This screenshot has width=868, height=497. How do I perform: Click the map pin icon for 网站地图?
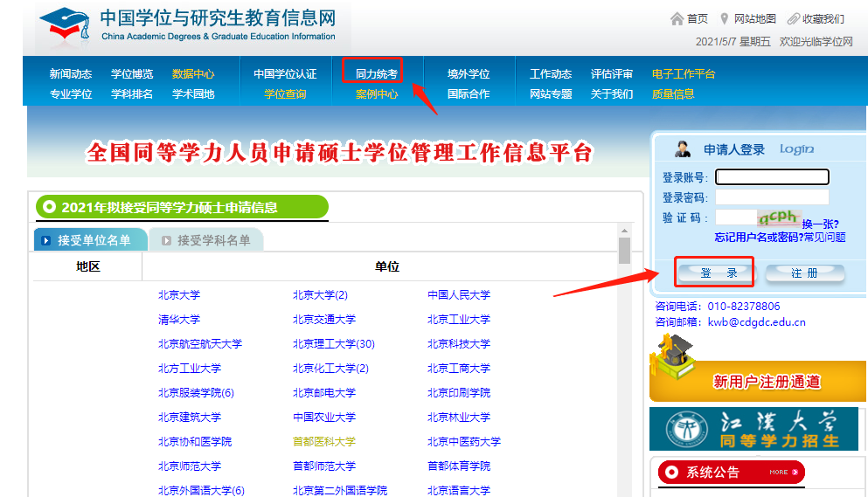pyautogui.click(x=724, y=19)
